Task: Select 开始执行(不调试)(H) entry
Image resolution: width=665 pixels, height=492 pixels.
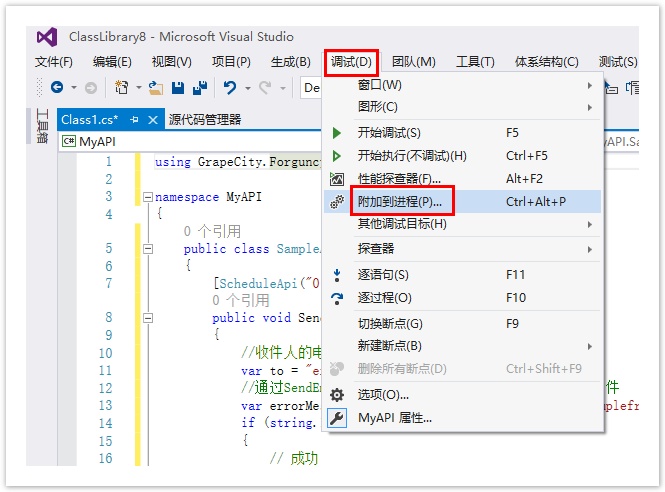Action: pyautogui.click(x=462, y=156)
